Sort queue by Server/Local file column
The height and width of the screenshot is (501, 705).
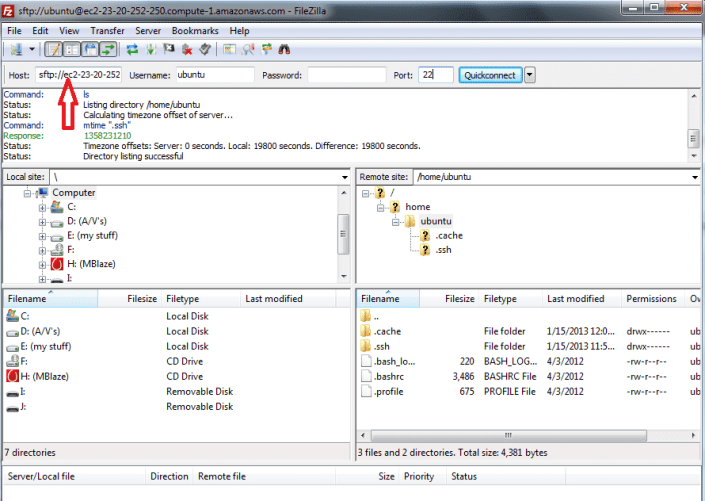74,476
